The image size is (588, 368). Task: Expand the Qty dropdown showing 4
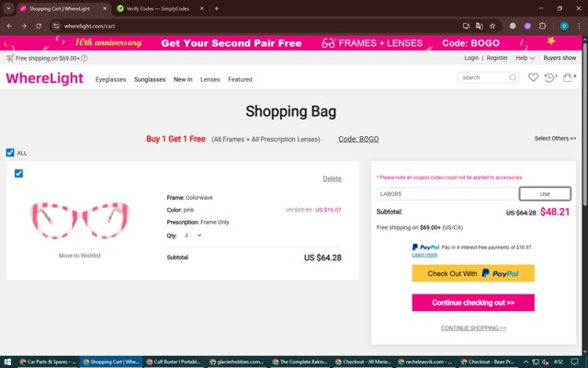click(x=193, y=236)
